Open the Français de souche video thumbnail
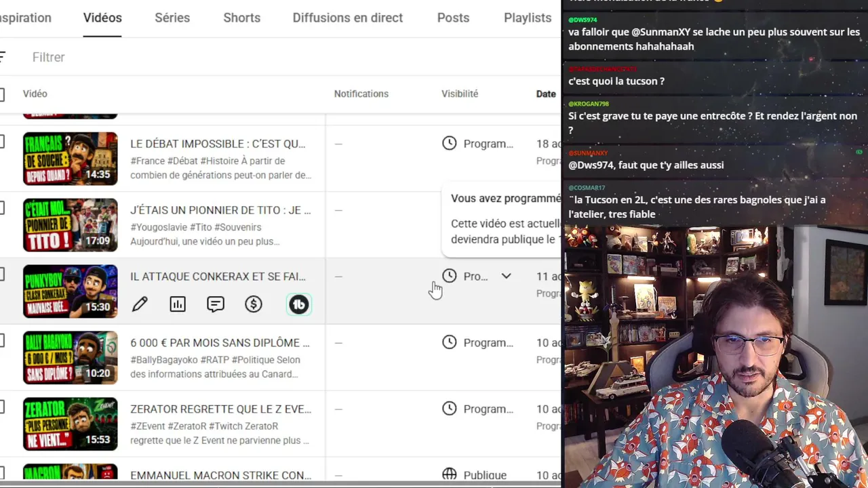 tap(71, 159)
